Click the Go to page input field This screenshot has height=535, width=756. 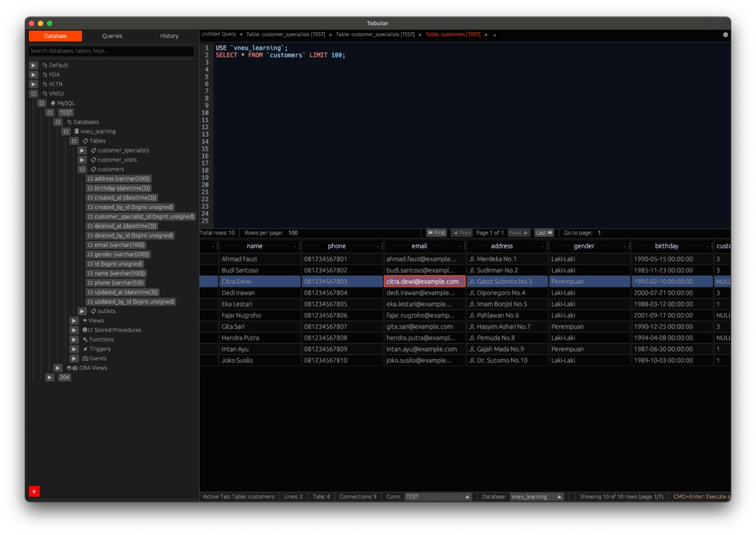pyautogui.click(x=598, y=233)
